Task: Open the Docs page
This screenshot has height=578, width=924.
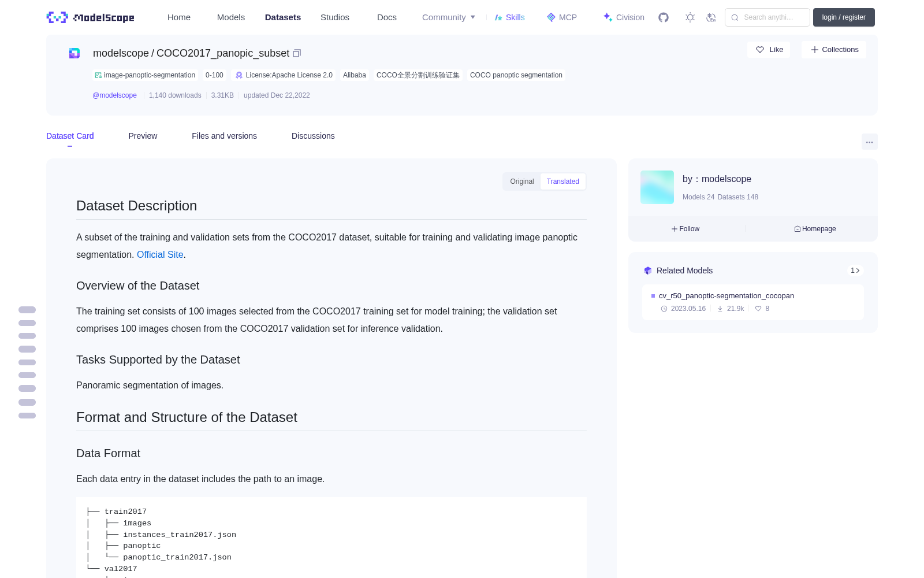Action: click(x=387, y=17)
